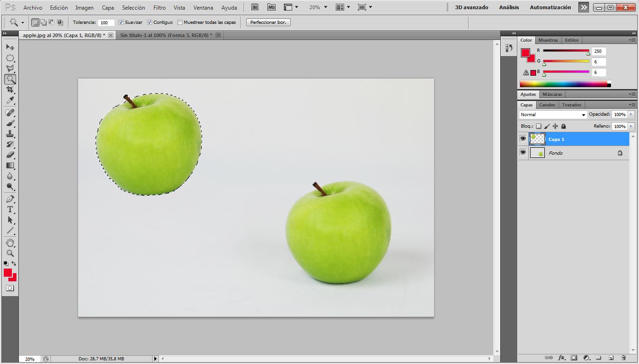The width and height of the screenshot is (639, 364).
Task: Select the Lasso tool
Action: tap(10, 68)
